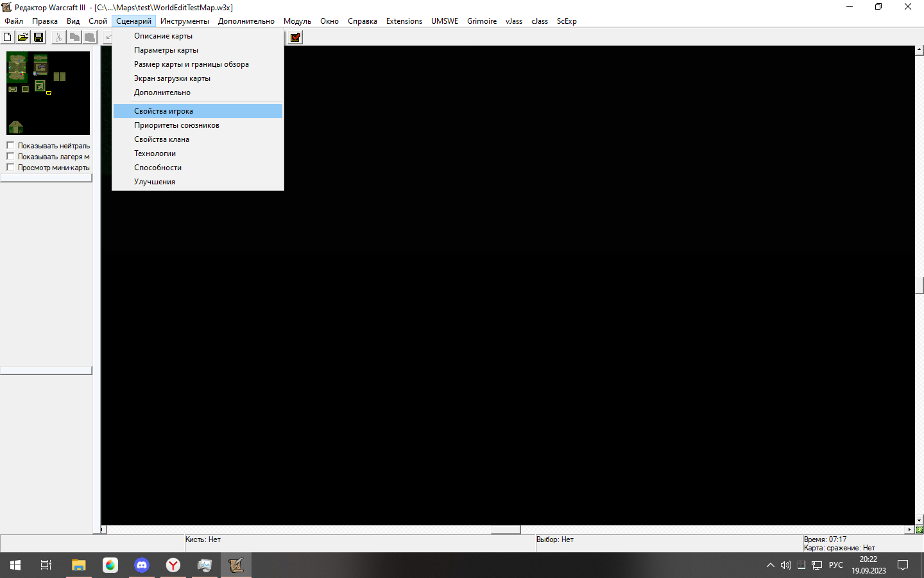The width and height of the screenshot is (924, 578).
Task: Click the New map toolbar icon
Action: [x=8, y=37]
